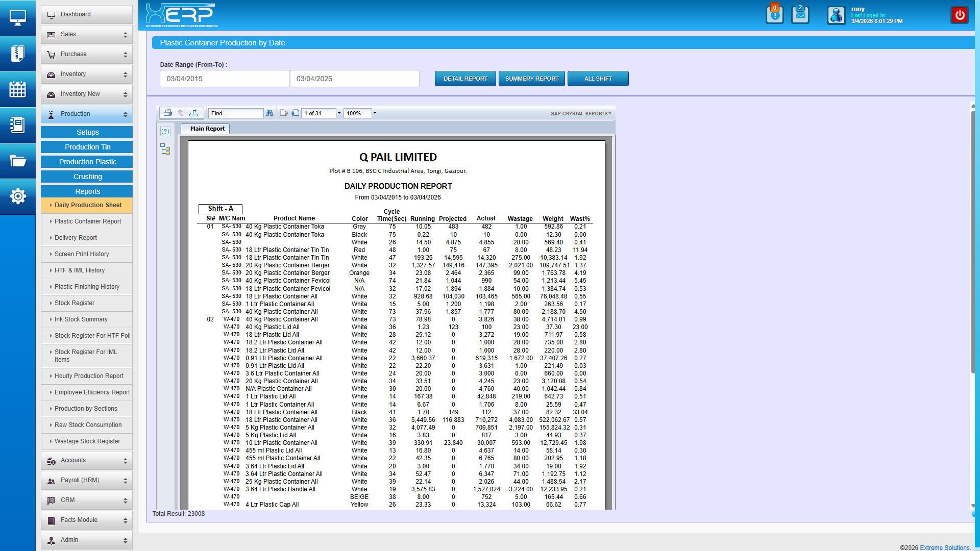
Task: Open Stock Register menu item
Action: point(75,303)
